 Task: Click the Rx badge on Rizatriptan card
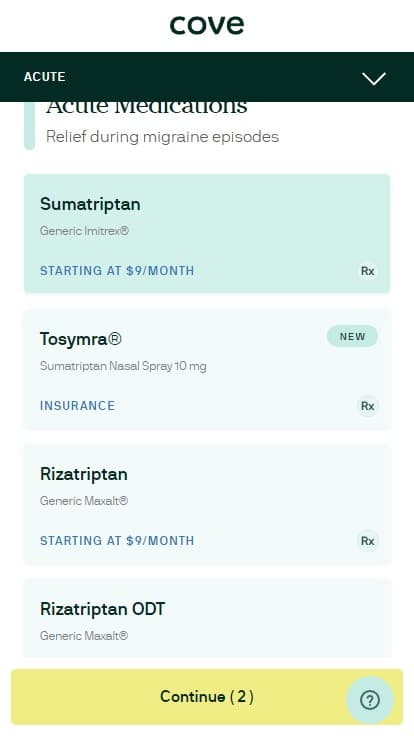click(x=368, y=541)
